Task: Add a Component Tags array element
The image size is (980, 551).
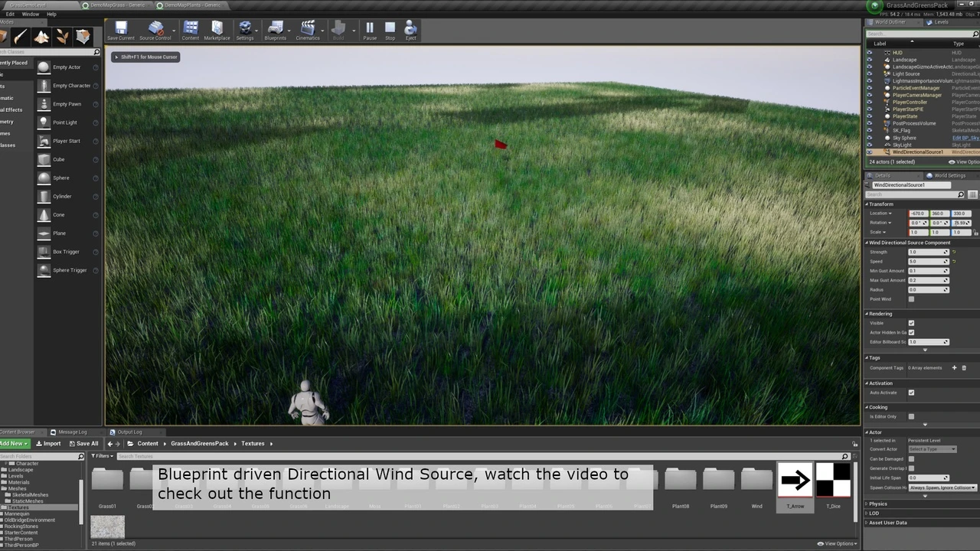Action: click(x=954, y=368)
